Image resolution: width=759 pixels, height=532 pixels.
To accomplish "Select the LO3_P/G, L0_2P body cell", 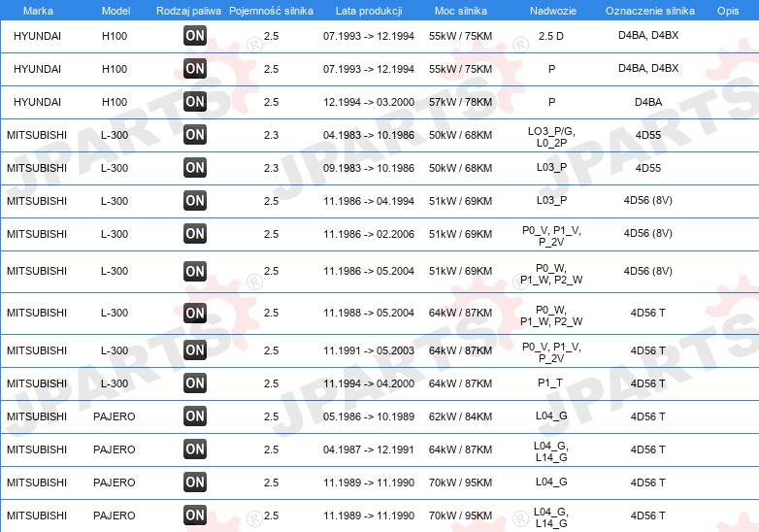I will [x=551, y=137].
